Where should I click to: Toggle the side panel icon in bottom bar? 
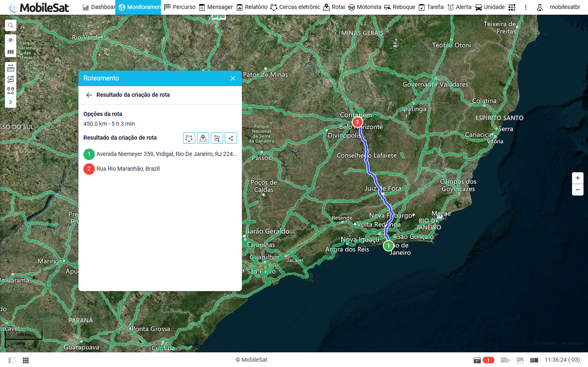(12, 360)
